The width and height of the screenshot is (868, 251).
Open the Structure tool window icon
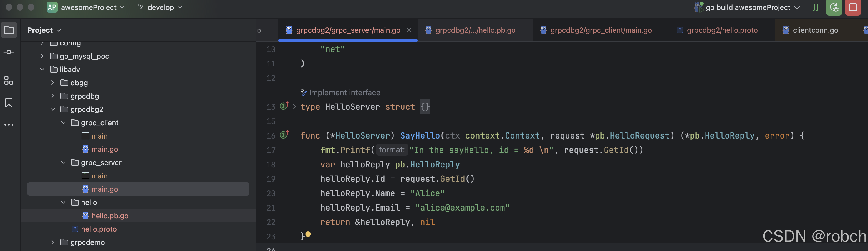coord(9,80)
